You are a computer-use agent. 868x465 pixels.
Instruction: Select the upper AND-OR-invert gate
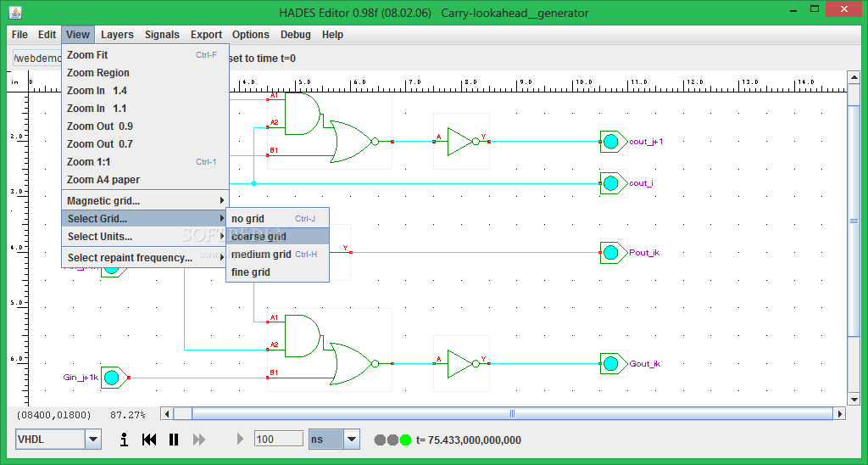(330, 131)
